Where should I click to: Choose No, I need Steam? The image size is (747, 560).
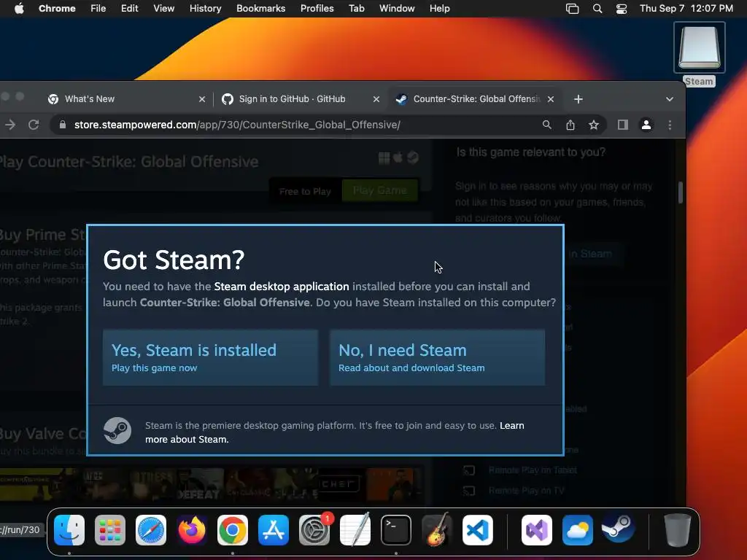[438, 357]
